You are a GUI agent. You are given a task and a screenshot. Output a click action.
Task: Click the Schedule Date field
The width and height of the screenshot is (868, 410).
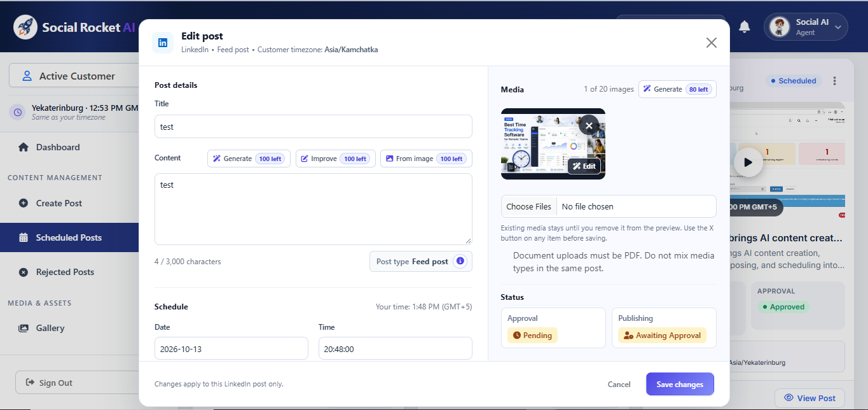tap(231, 349)
